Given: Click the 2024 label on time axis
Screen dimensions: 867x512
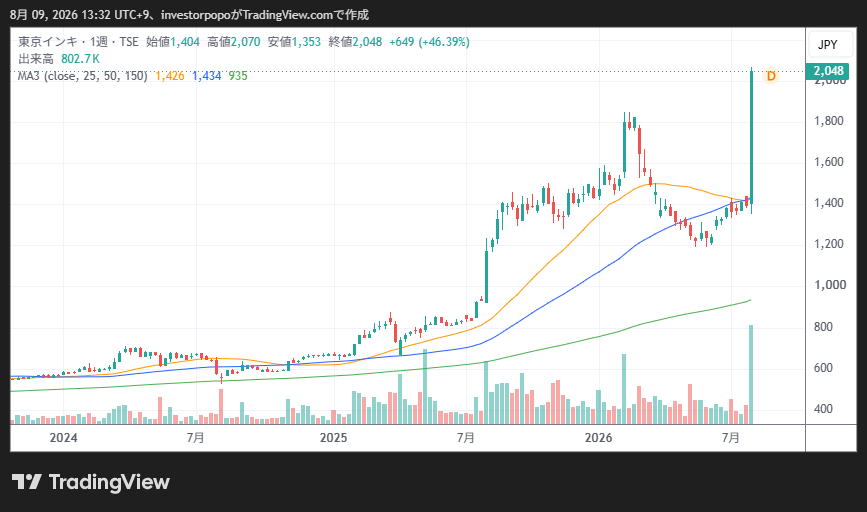Looking at the screenshot, I should (x=63, y=438).
